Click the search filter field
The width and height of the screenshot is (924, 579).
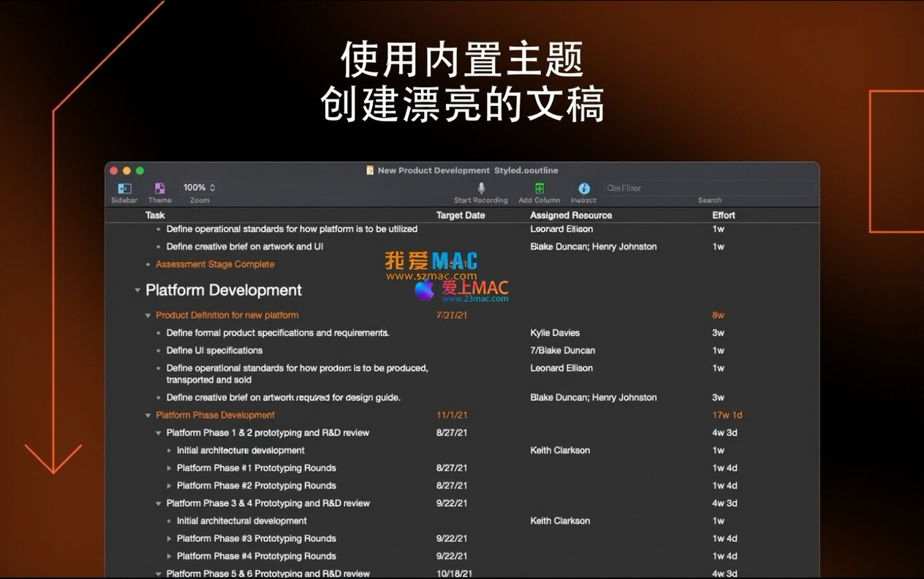708,188
